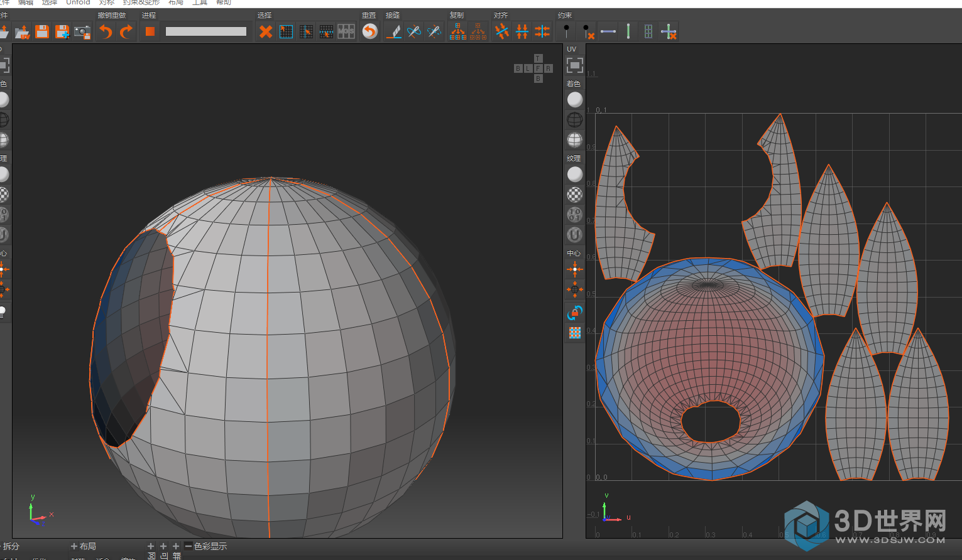
Task: Click the first needle weld seam icon
Action: point(413,31)
